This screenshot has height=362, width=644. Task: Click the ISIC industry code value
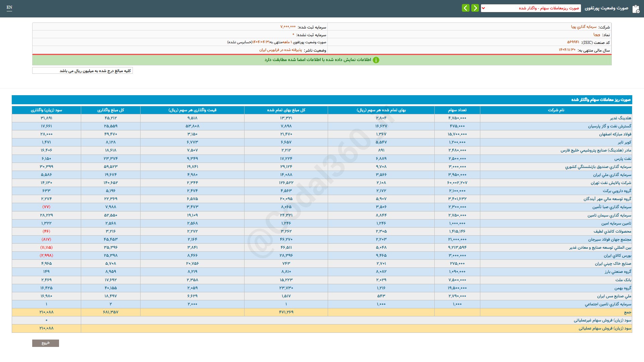573,42
